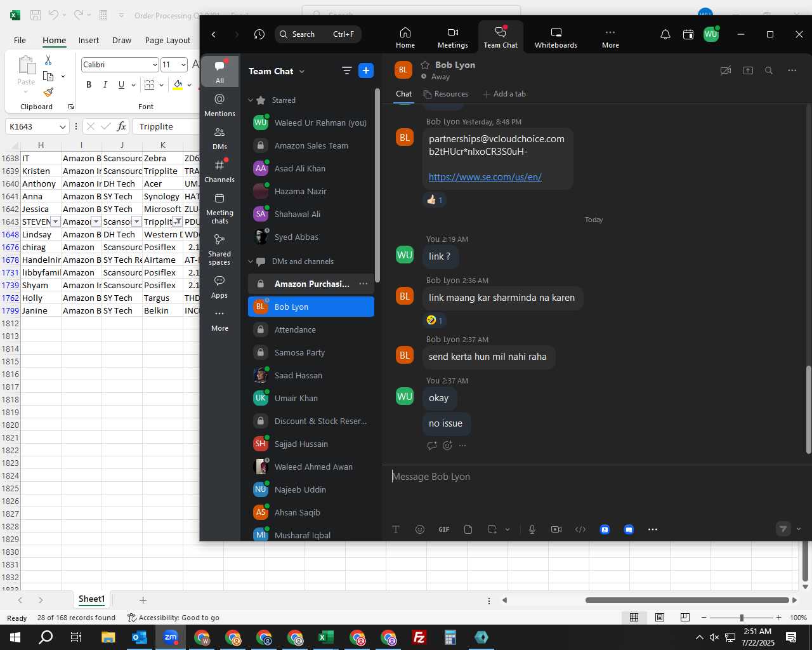Open font size dropdown
Viewport: 812px width, 650px height.
183,65
